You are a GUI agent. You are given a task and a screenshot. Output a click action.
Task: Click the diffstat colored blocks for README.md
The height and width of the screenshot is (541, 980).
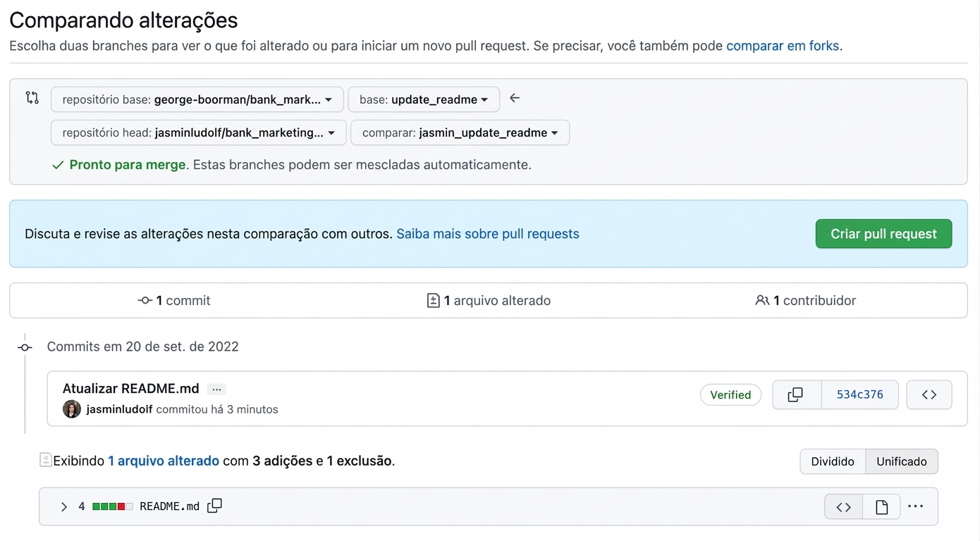(x=113, y=506)
